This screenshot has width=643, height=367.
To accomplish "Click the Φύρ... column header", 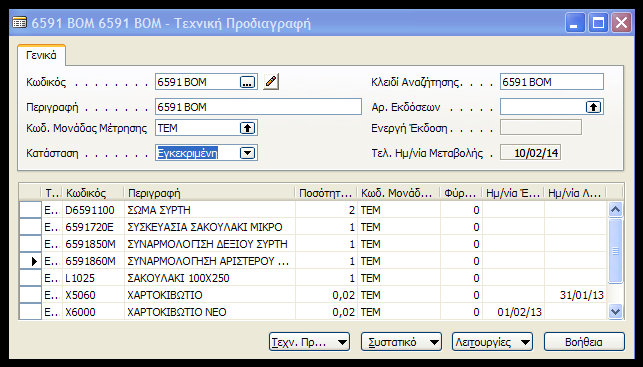I will (461, 193).
